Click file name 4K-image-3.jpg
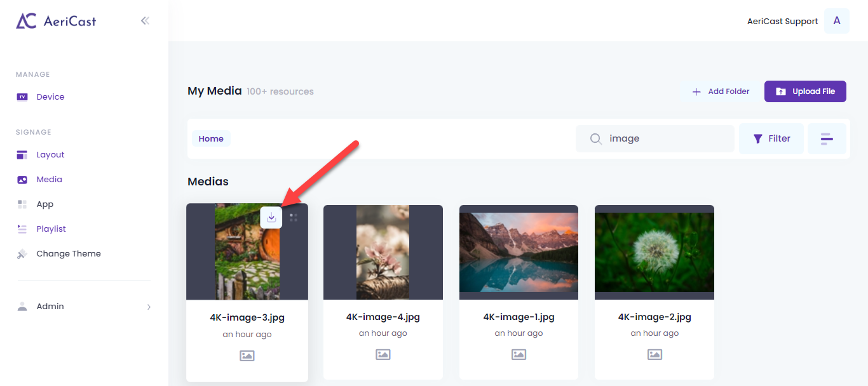This screenshot has height=386, width=868. click(x=247, y=318)
